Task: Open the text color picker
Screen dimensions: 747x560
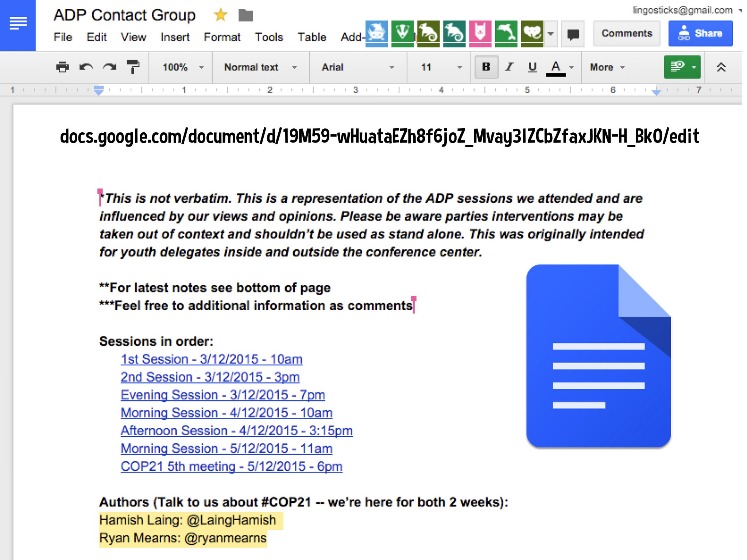Action: pos(556,67)
